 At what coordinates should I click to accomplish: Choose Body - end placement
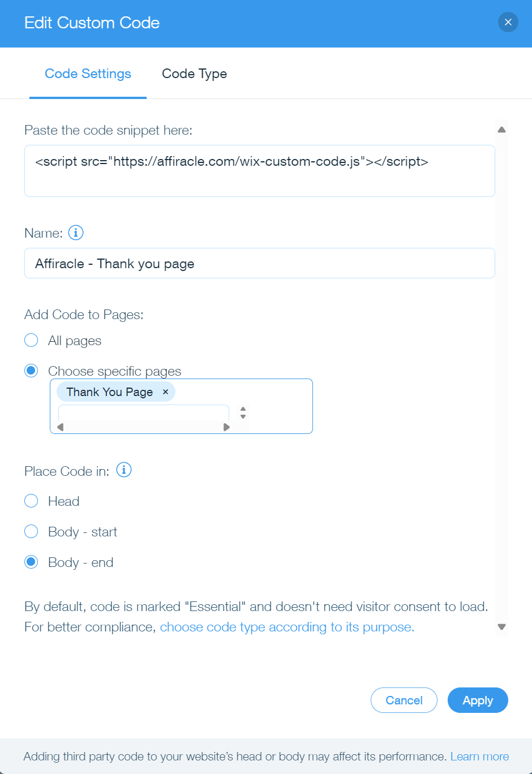coord(32,562)
